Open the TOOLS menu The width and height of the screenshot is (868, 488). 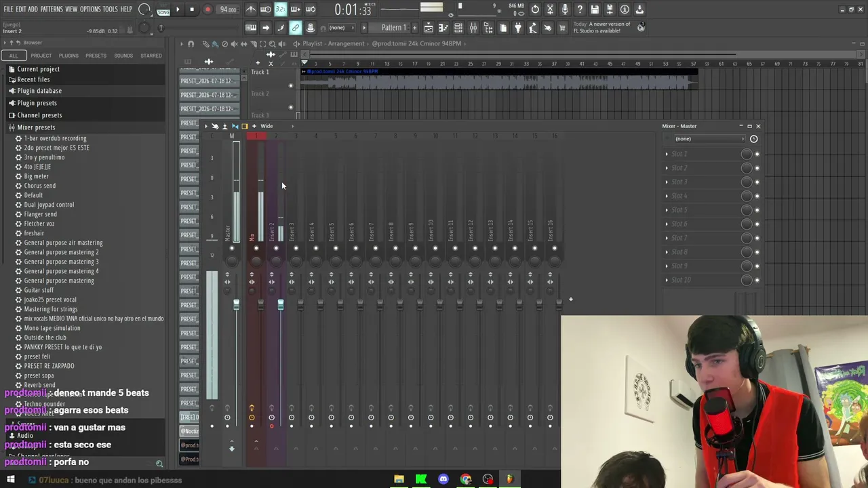click(x=111, y=9)
